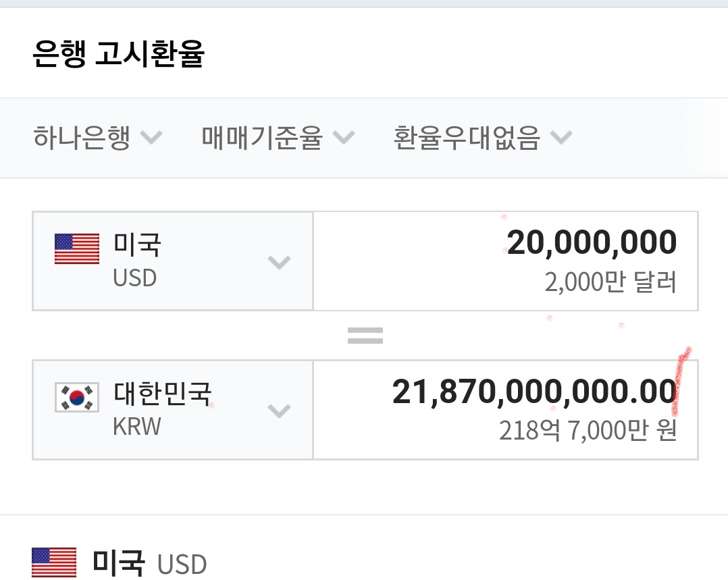Open the 하나은행 bank dropdown
This screenshot has height=580, width=728.
point(82,138)
